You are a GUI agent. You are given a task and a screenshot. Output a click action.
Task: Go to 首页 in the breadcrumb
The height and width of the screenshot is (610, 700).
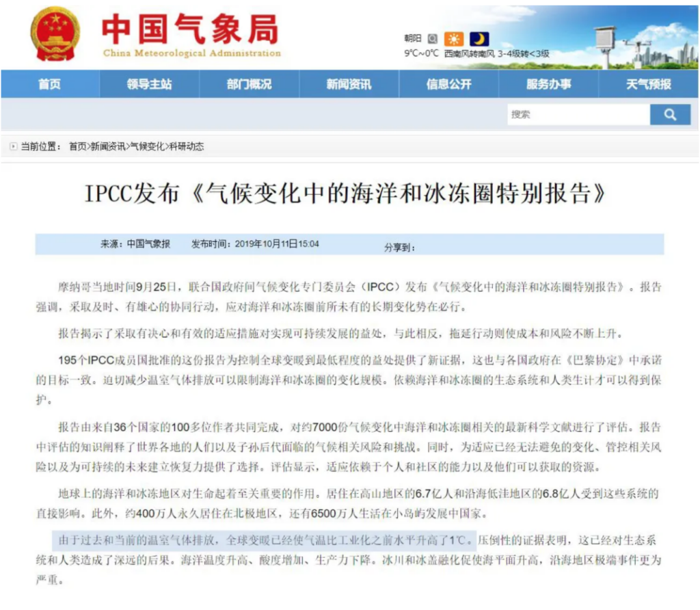click(78, 146)
